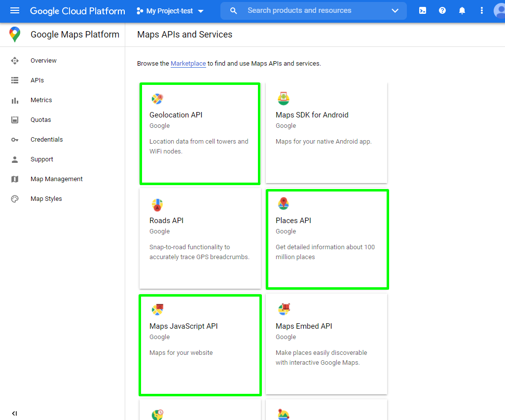Click the Geolocation API icon
505x420 pixels.
157,99
